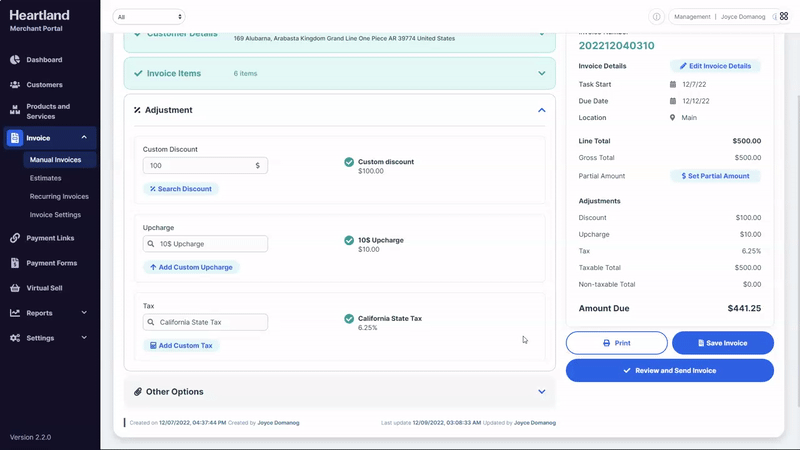This screenshot has height=450, width=800.
Task: Click the Tax 6.25% value
Action: point(751,251)
